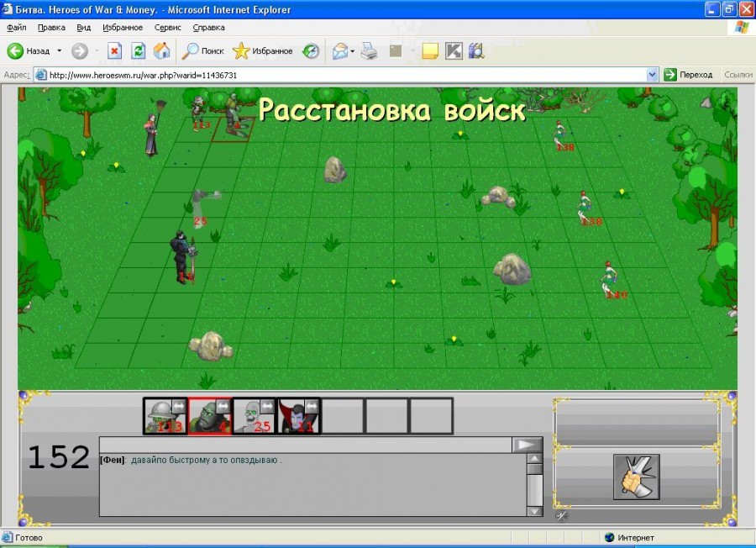Go to the Home page icon
This screenshot has width=756, height=548.
click(162, 51)
